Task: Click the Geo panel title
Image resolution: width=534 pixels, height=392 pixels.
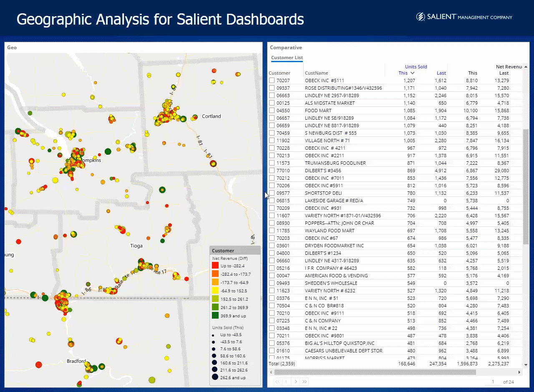Action: (x=12, y=48)
